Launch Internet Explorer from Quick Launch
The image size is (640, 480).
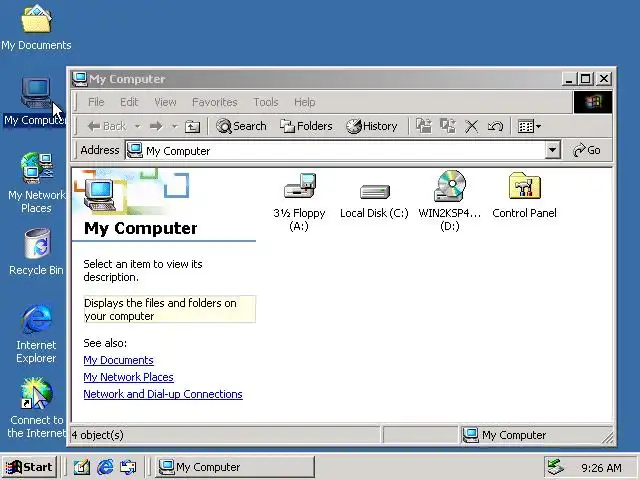pyautogui.click(x=105, y=467)
